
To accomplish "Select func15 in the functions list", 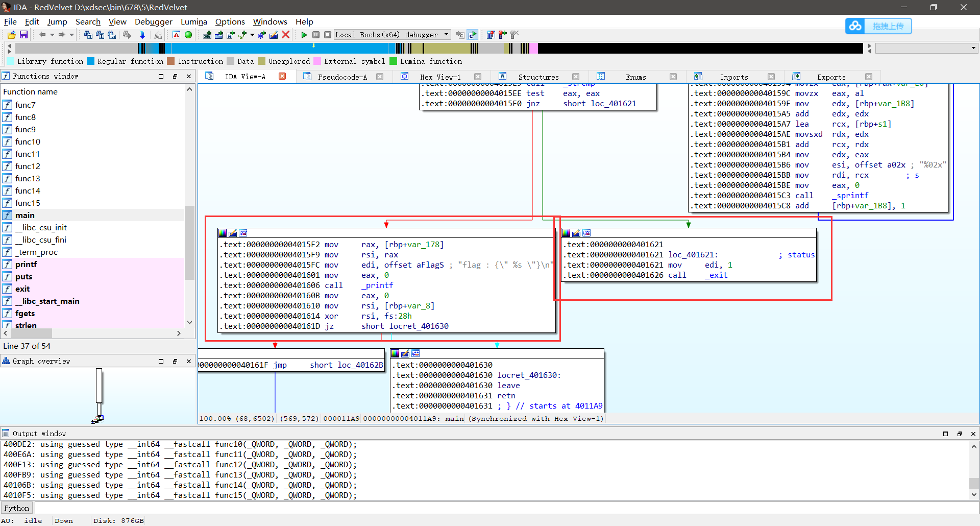I will [x=92, y=203].
